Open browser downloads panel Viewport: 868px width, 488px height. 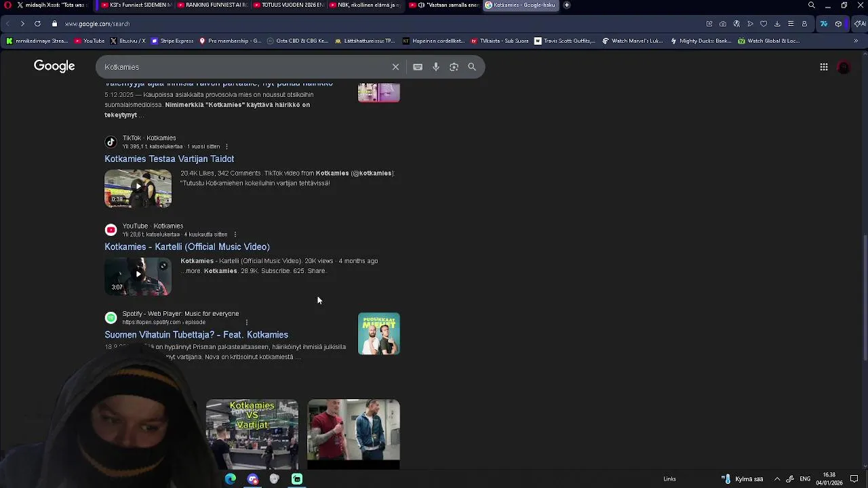777,24
